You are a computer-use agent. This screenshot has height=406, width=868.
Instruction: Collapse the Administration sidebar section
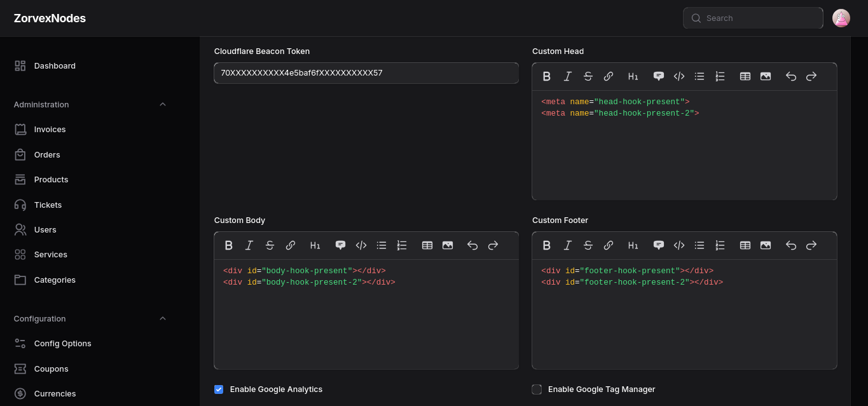[163, 104]
